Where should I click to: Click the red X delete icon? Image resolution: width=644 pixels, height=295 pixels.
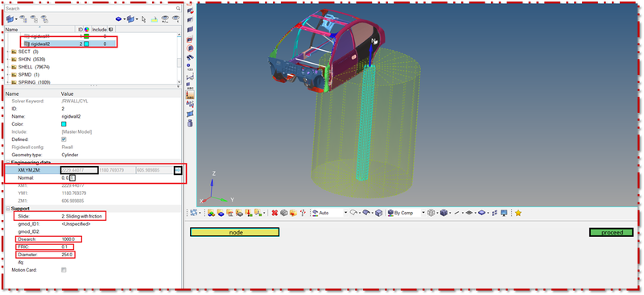coord(275,213)
